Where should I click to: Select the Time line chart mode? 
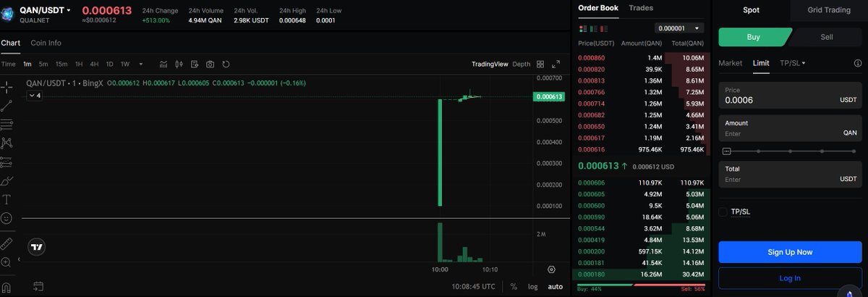8,64
